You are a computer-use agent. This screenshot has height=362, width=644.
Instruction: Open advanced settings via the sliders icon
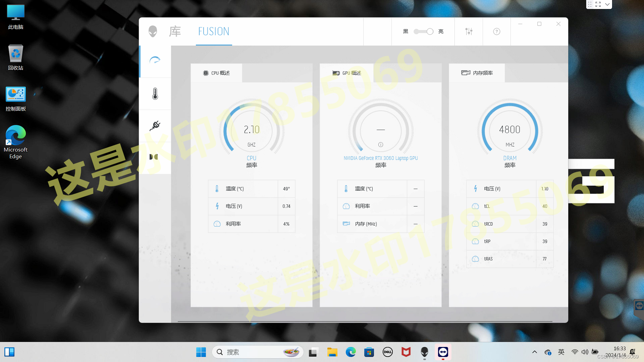[x=468, y=31]
